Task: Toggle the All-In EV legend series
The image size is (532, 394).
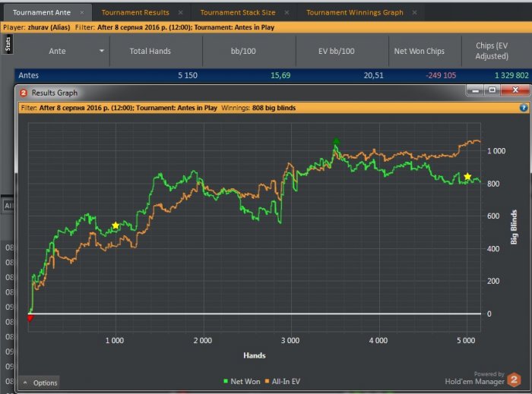Action: click(x=287, y=381)
